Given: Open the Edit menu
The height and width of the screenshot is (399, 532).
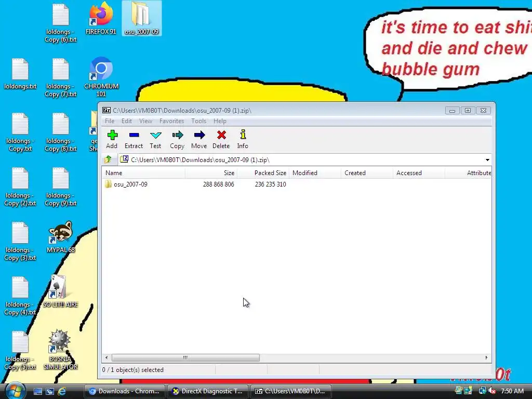Looking at the screenshot, I should tap(127, 121).
